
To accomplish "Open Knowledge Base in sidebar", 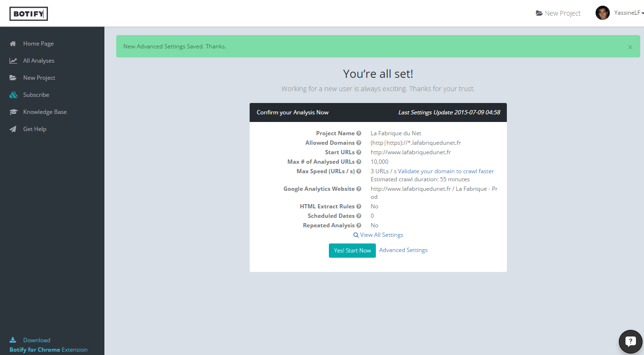I will (45, 112).
